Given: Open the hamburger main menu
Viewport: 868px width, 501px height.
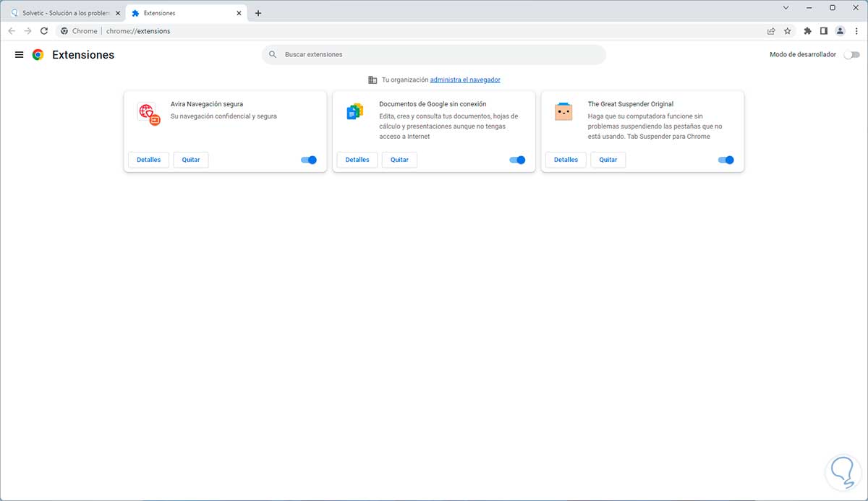Looking at the screenshot, I should [20, 54].
